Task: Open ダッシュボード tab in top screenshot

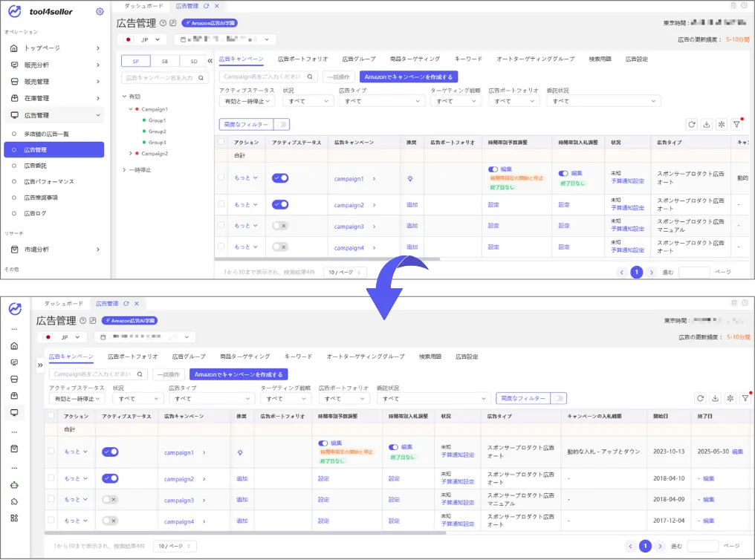Action: tap(143, 6)
